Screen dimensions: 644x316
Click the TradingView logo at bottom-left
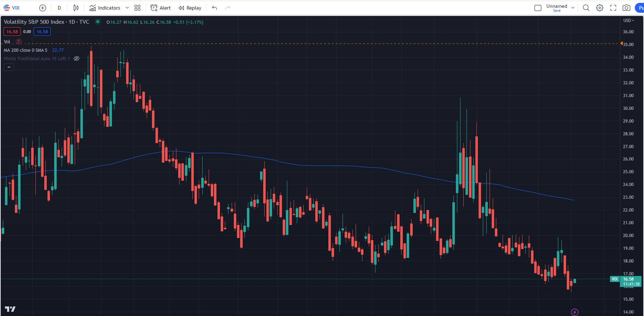(10, 309)
